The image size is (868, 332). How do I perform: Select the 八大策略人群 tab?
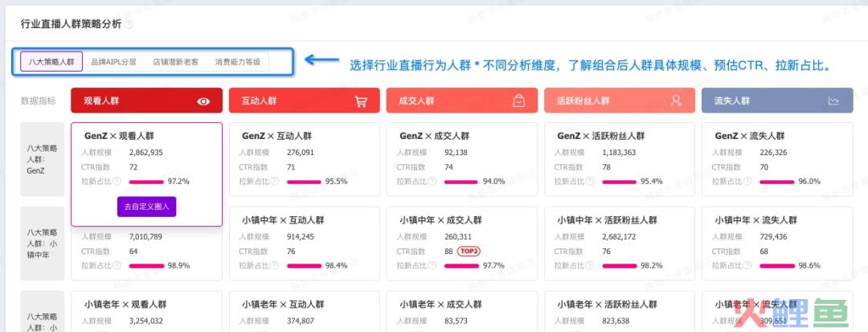click(x=51, y=61)
